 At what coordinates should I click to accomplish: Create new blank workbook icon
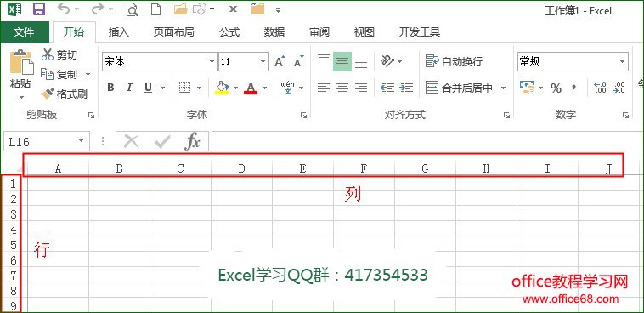155,9
